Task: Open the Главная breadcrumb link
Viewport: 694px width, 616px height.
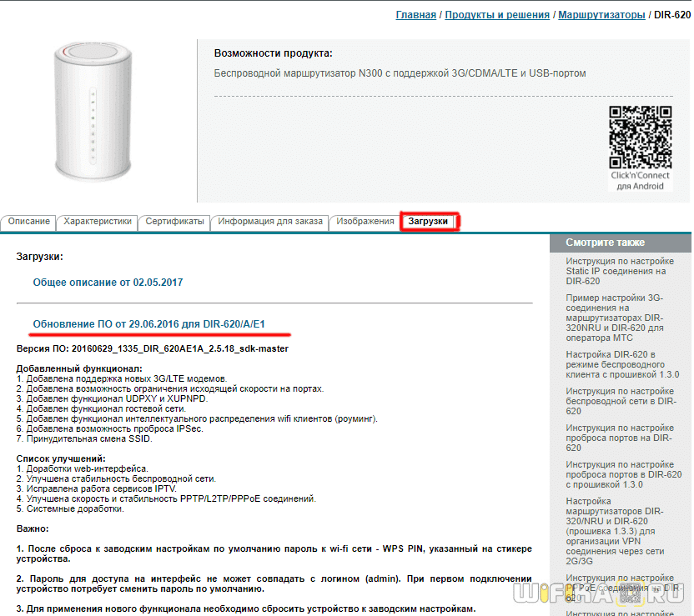Action: point(415,15)
